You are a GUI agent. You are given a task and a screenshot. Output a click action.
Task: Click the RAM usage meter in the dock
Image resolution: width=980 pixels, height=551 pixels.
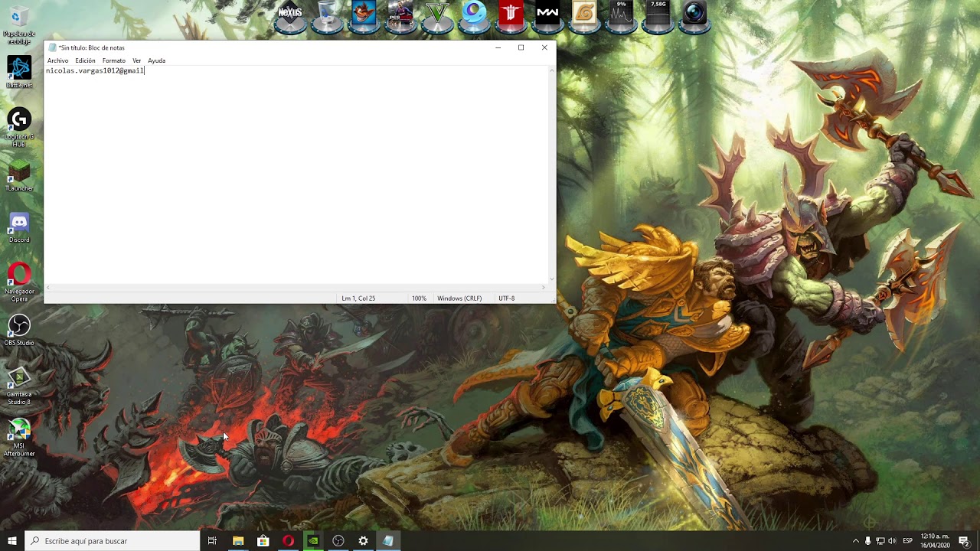[658, 15]
